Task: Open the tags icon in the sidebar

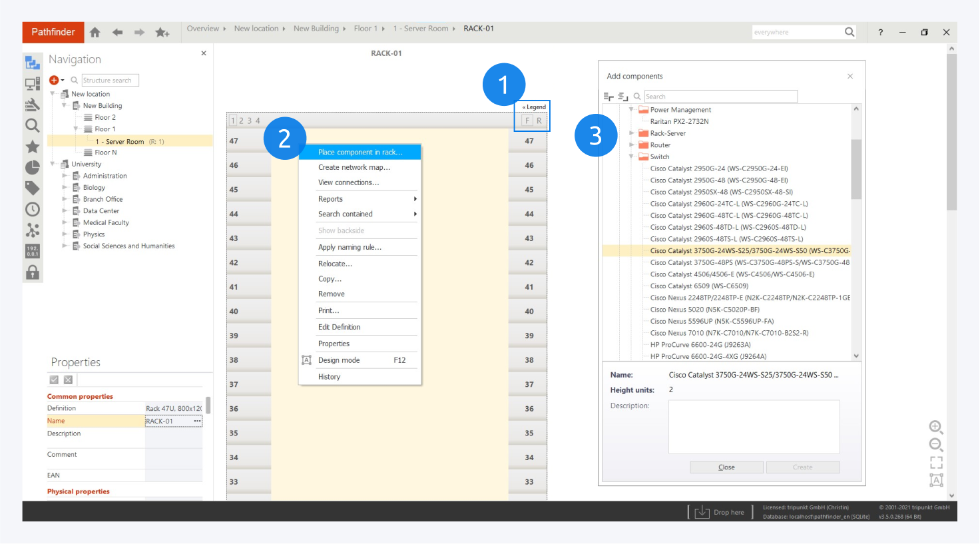Action: click(33, 188)
